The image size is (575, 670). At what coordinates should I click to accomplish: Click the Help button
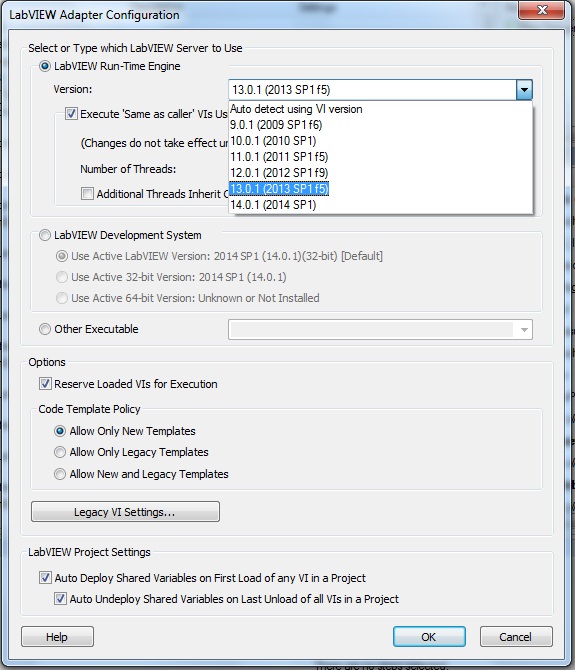click(57, 637)
